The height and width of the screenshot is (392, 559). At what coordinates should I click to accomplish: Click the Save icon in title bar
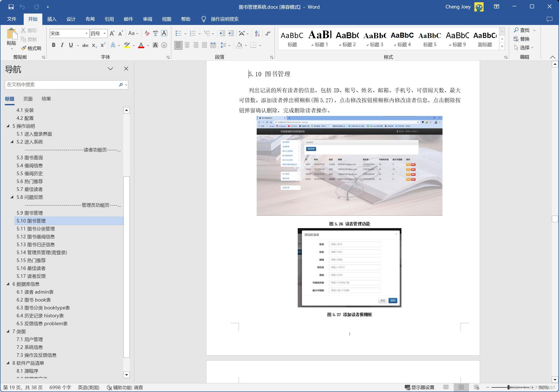pyautogui.click(x=11, y=7)
